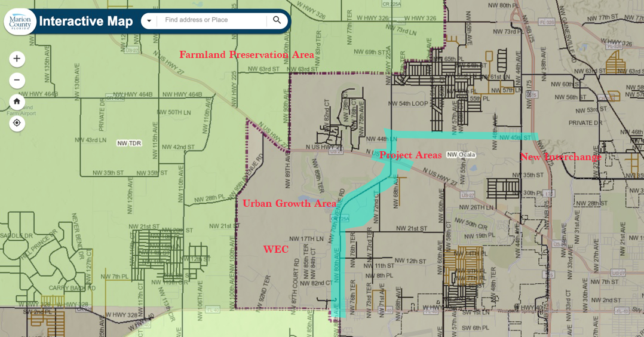Click the SW 6th PL road label
The width and height of the screenshot is (644, 337).
pyautogui.click(x=475, y=328)
